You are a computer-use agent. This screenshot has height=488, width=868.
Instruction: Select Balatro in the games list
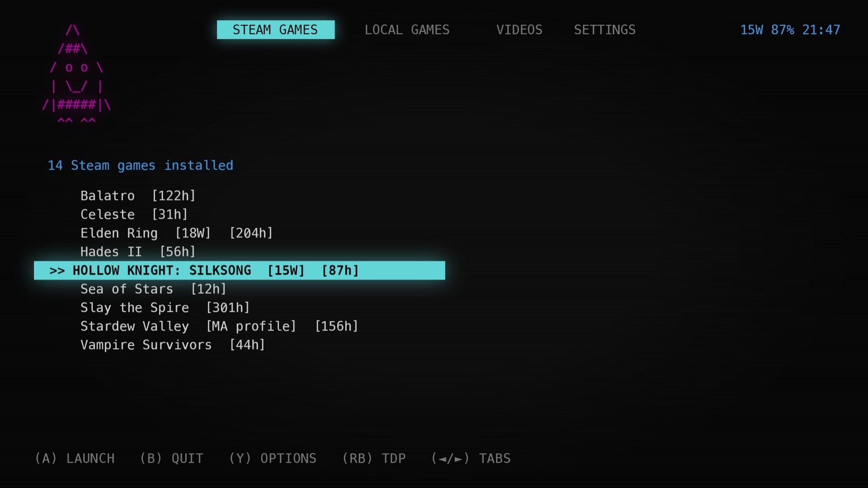point(138,196)
